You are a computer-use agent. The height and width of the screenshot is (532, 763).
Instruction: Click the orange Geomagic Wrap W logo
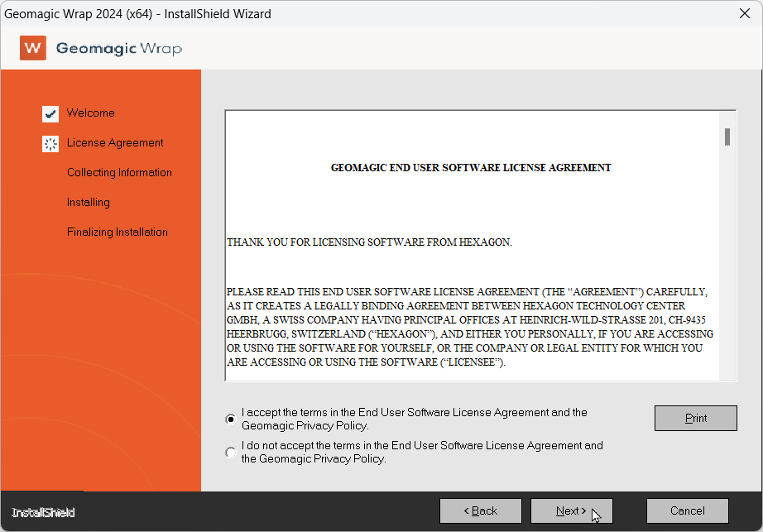[x=33, y=48]
